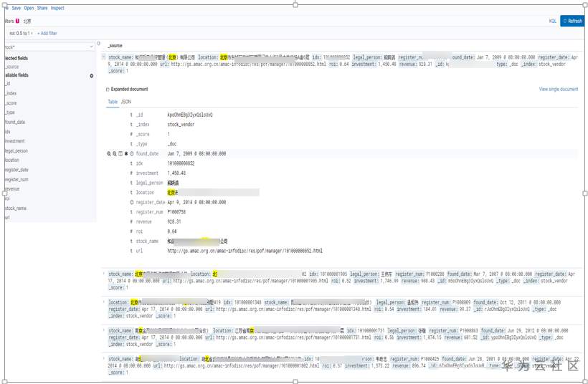
Task: Open available fields settings gear
Action: click(92, 76)
